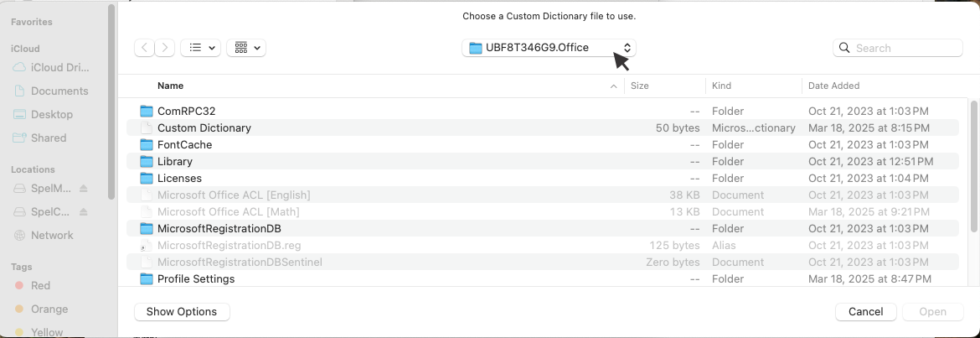Select the MicrosoftRegistrationDB folder
Screen dimensions: 980x338
(x=219, y=228)
